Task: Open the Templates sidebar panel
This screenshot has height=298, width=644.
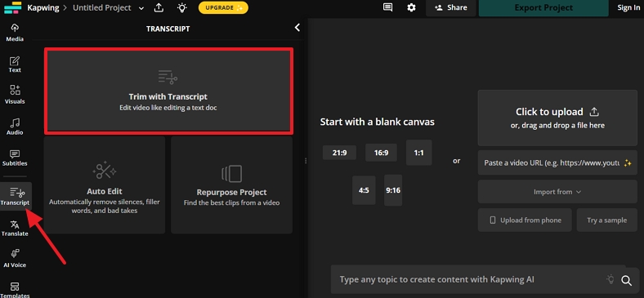Action: click(15, 289)
